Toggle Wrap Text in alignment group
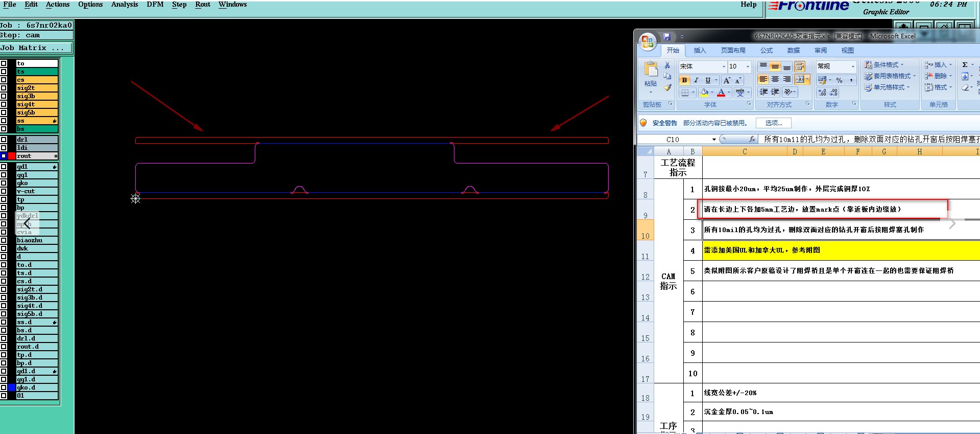Screen dimensions: 980x434 tap(800, 66)
